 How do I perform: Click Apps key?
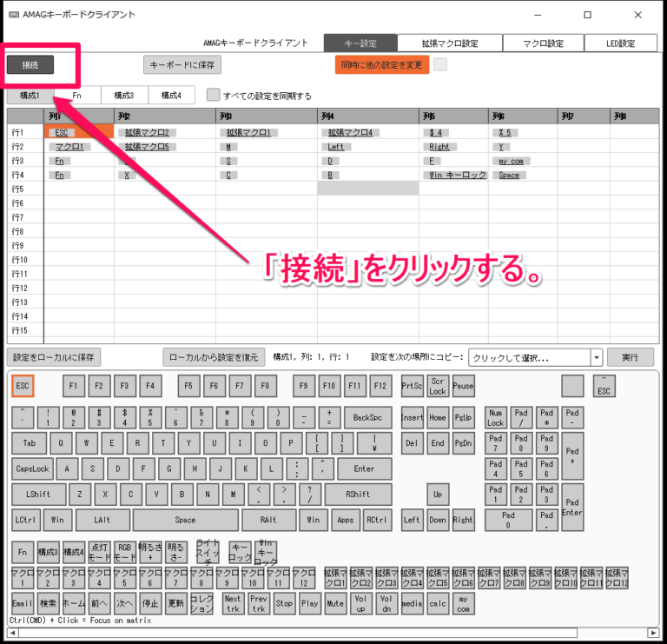click(346, 520)
